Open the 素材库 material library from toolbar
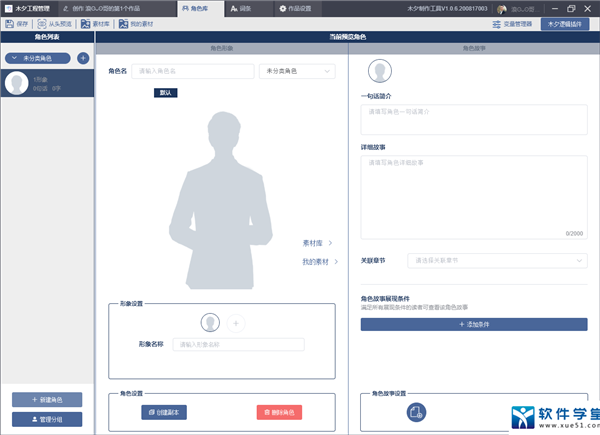Viewport: 600px width, 435px height. point(95,24)
